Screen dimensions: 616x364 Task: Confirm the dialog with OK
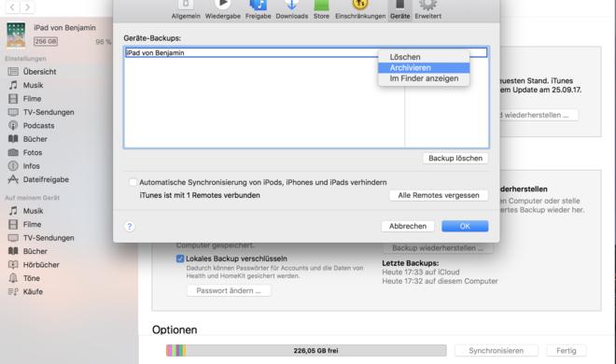tap(465, 226)
